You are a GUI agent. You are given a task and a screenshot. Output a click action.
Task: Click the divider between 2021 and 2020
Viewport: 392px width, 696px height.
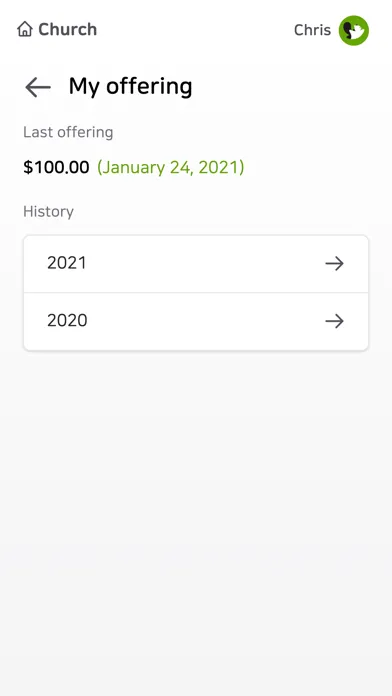coord(196,293)
